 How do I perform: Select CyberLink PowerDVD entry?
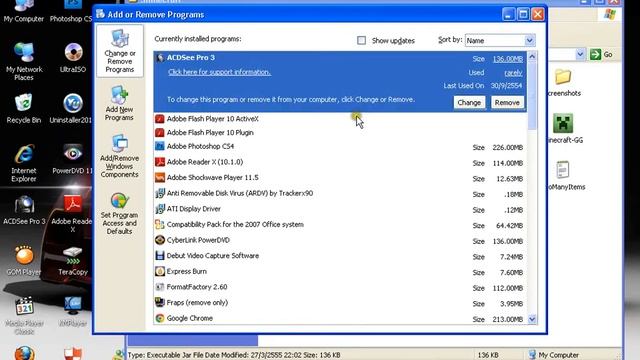341,240
